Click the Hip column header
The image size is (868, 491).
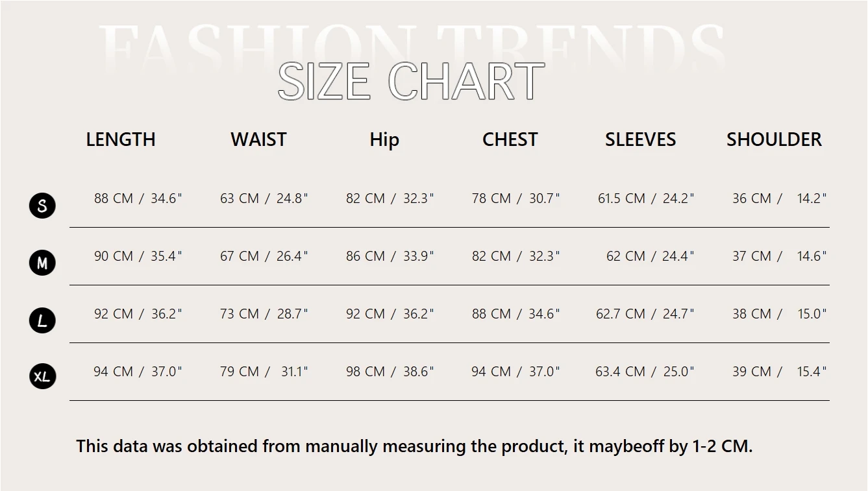tap(384, 140)
